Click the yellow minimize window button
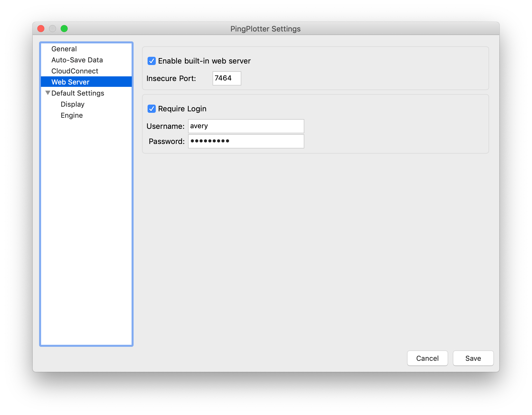 [x=52, y=29]
